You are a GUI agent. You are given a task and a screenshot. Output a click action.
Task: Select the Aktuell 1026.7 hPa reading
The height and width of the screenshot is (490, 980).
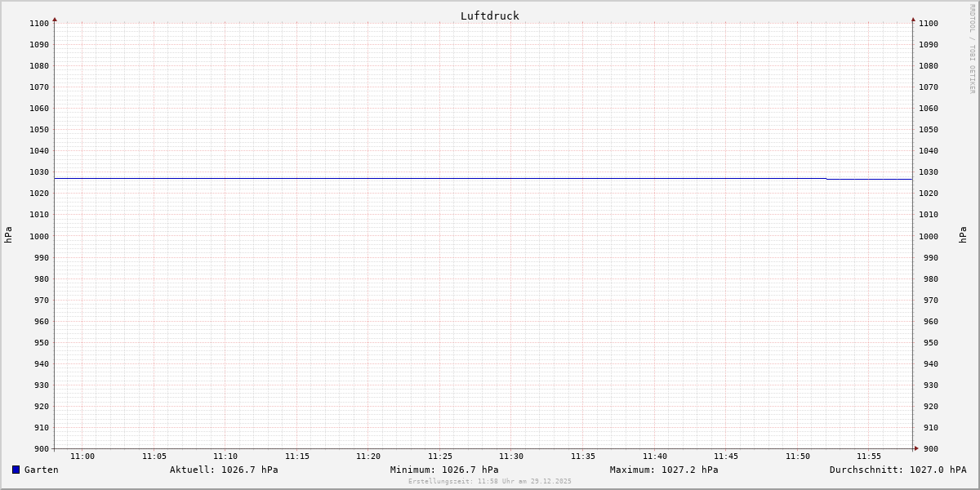point(224,470)
